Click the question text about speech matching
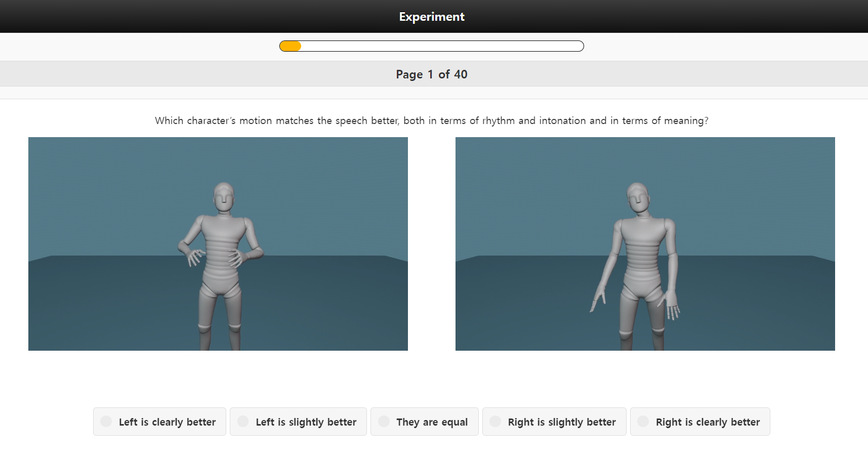The width and height of the screenshot is (868, 460). (432, 120)
